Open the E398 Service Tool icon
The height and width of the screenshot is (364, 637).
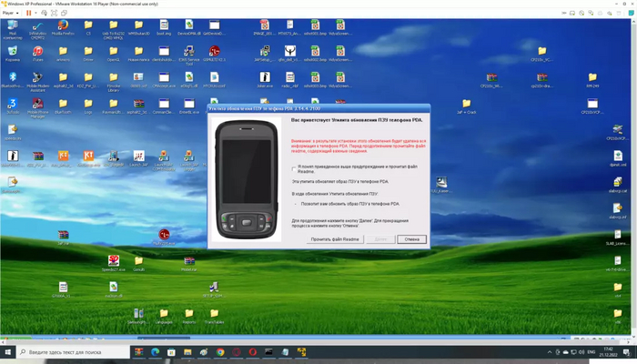(x=188, y=52)
